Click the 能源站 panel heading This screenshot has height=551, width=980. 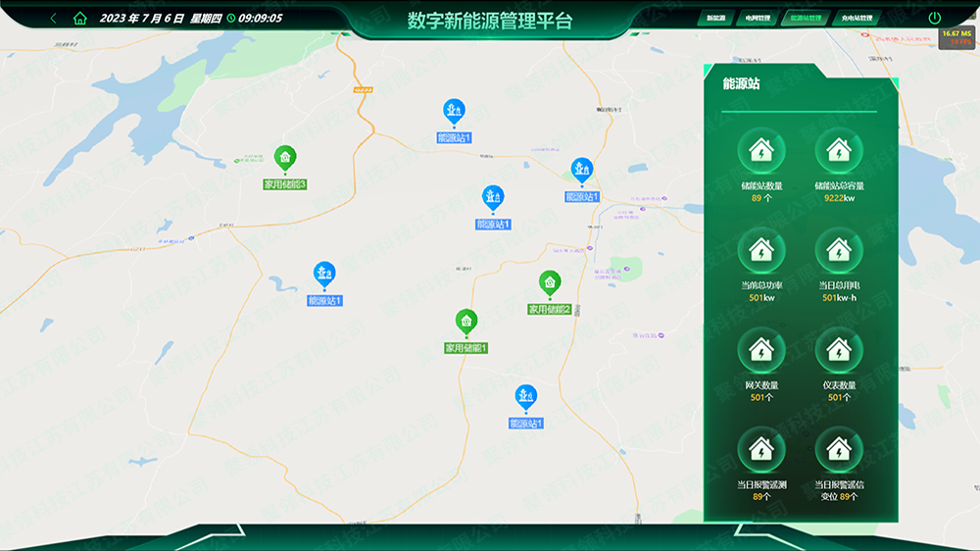point(741,83)
